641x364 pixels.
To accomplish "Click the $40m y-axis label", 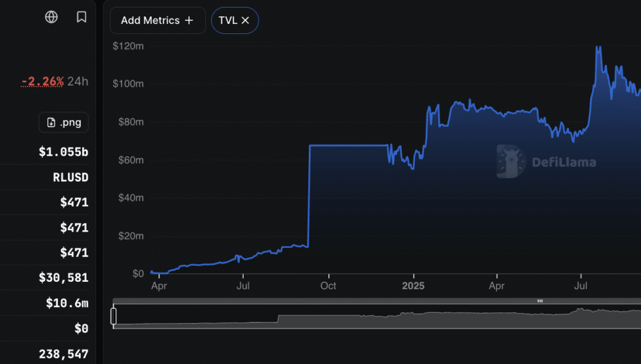I will click(131, 198).
